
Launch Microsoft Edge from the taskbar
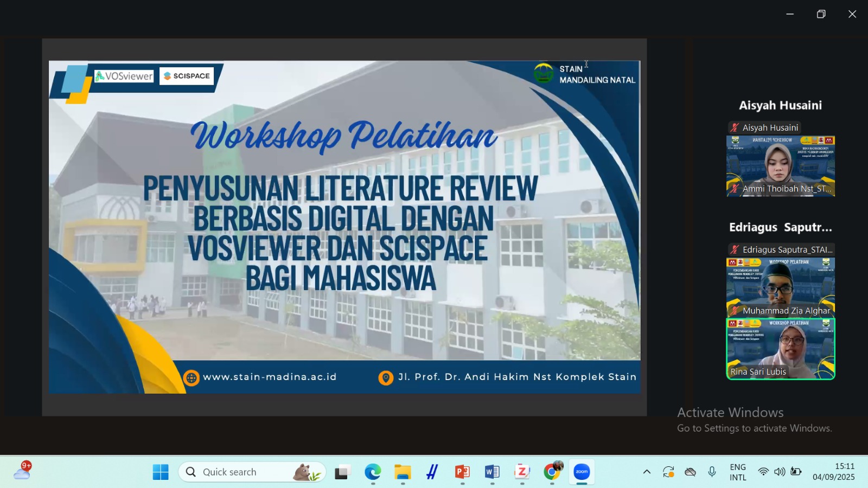(x=373, y=472)
